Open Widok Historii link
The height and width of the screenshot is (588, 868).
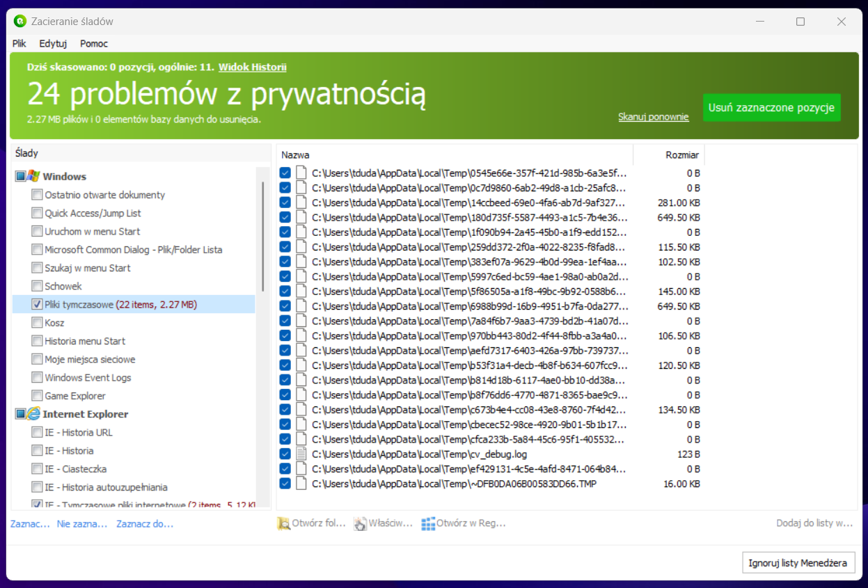click(253, 66)
